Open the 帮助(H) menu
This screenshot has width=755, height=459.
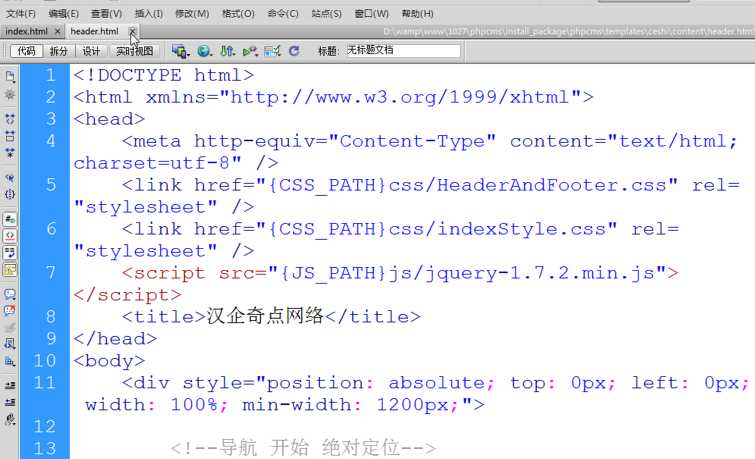[x=417, y=13]
